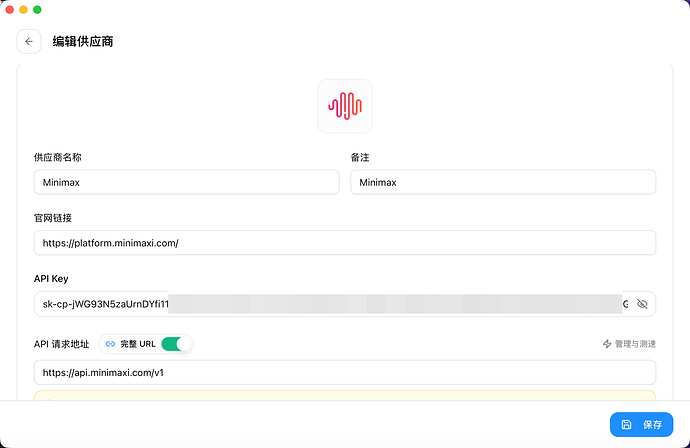The width and height of the screenshot is (690, 448).
Task: Click into the API Key field
Action: pos(345,304)
